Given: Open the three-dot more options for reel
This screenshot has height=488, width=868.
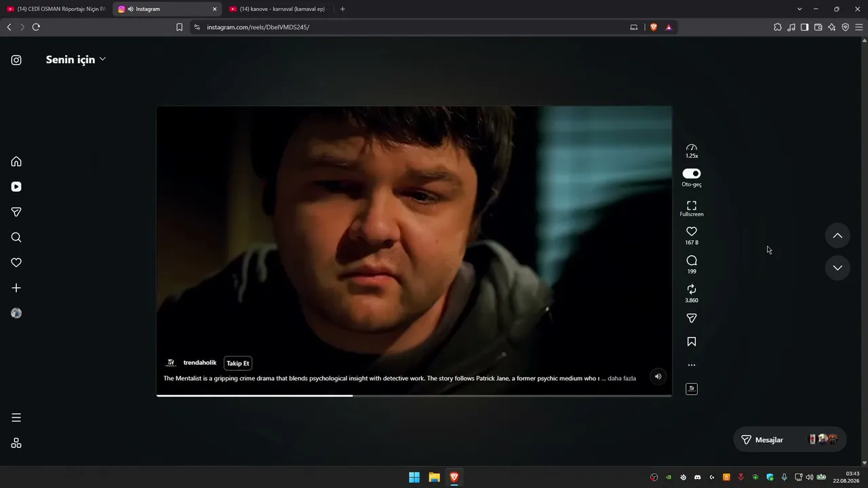Looking at the screenshot, I should [x=692, y=365].
